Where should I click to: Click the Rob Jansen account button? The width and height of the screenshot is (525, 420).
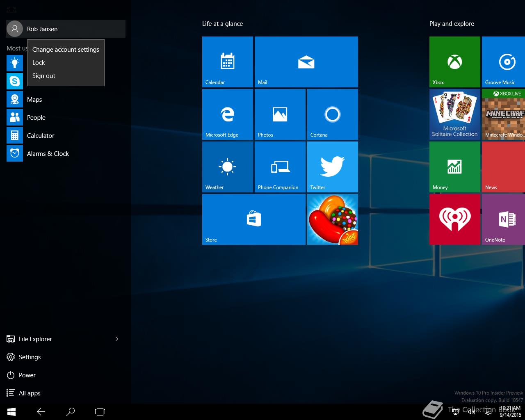pyautogui.click(x=66, y=29)
